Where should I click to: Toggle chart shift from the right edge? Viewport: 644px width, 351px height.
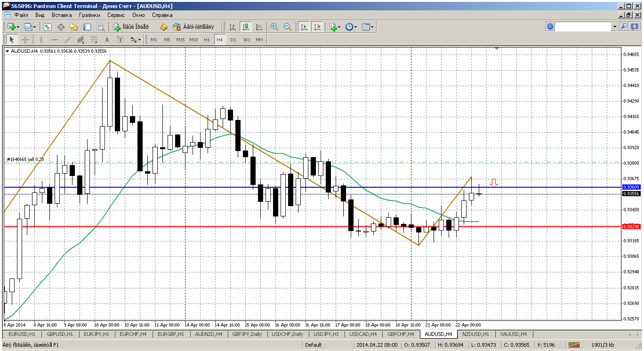coord(317,27)
